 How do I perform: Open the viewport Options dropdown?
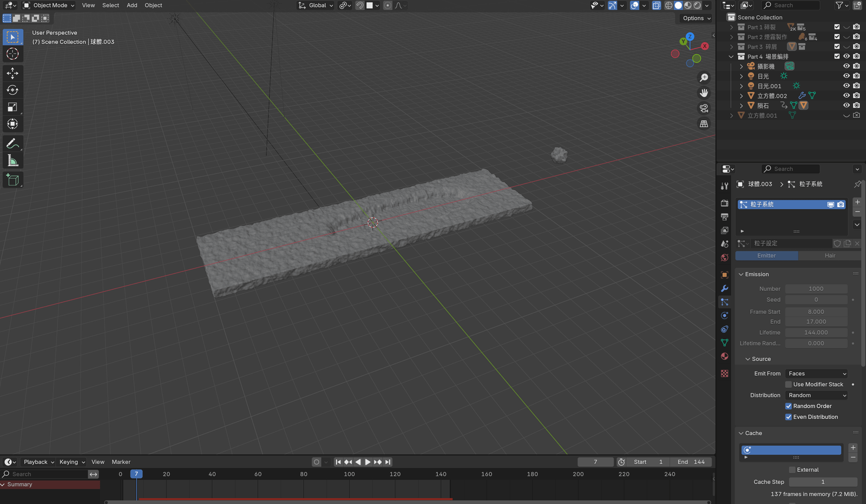(697, 18)
